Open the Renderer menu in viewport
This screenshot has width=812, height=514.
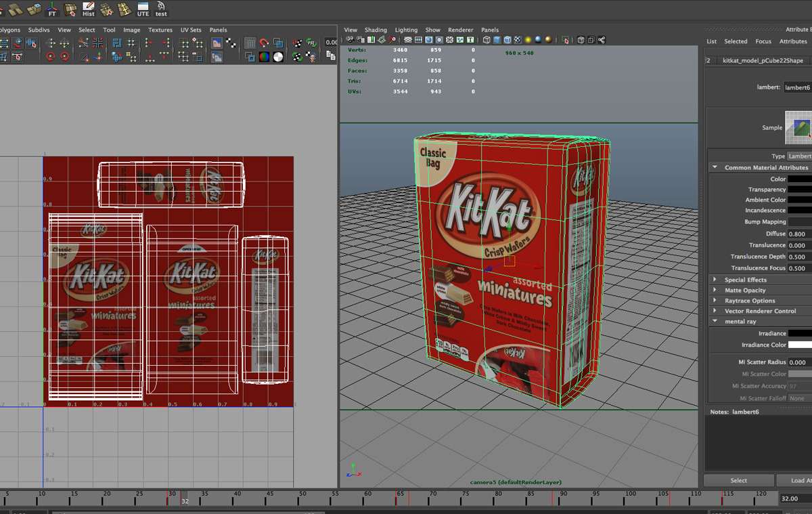(x=461, y=30)
